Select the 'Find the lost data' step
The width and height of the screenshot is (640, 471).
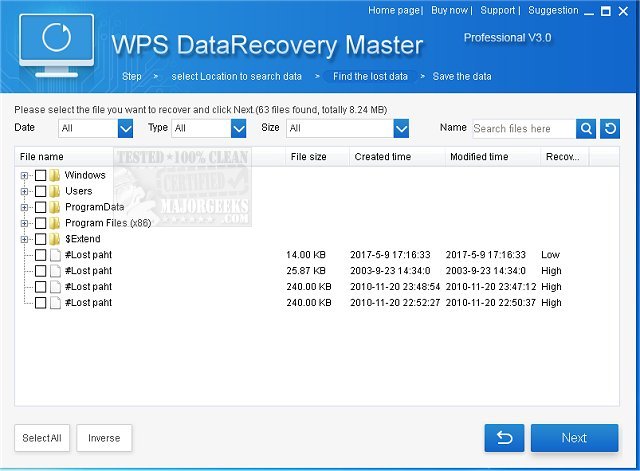370,76
